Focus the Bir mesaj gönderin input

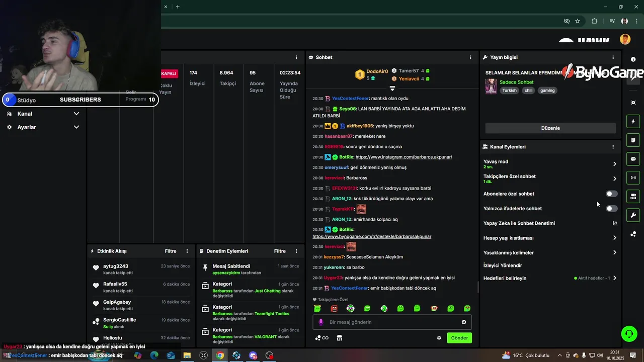pyautogui.click(x=392, y=322)
